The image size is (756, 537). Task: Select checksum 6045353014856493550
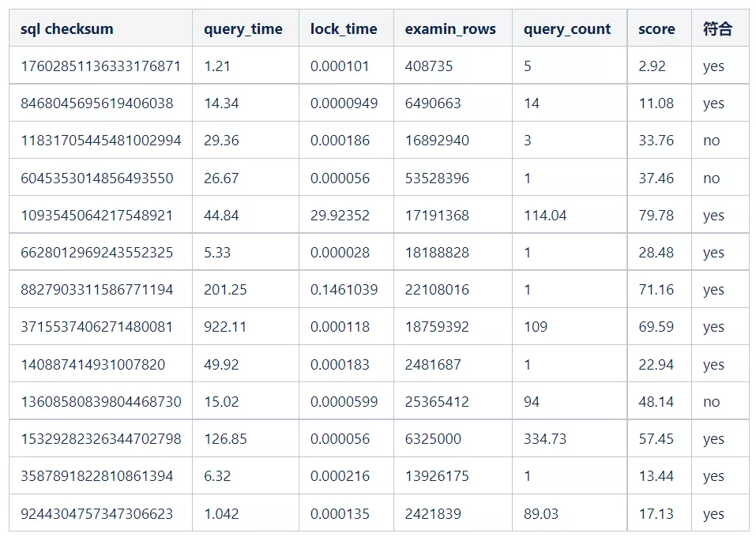click(x=97, y=178)
